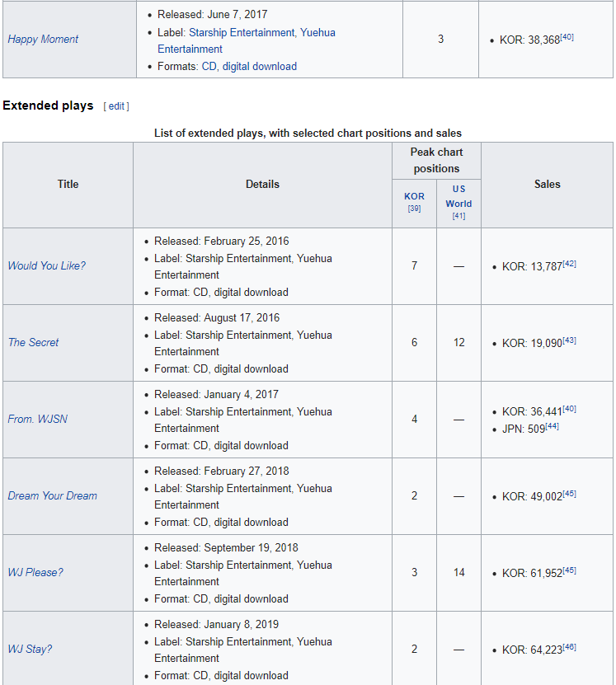
Task: Open The Secret EP link
Action: 33,343
